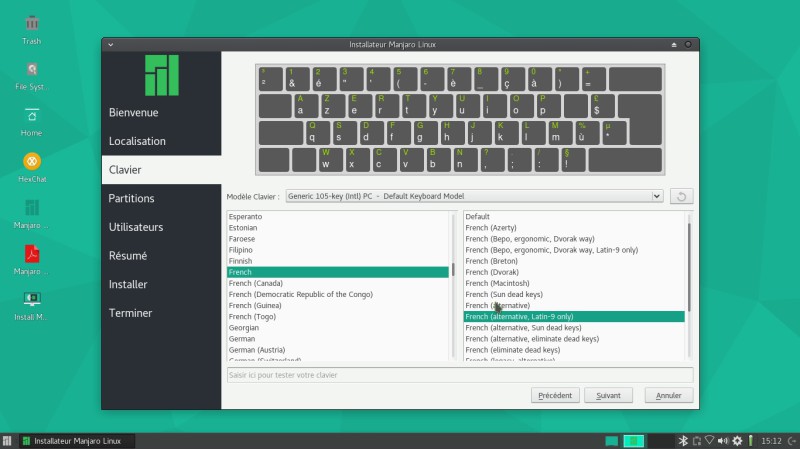Select French (Togo) layout
This screenshot has height=449, width=800.
(x=338, y=317)
